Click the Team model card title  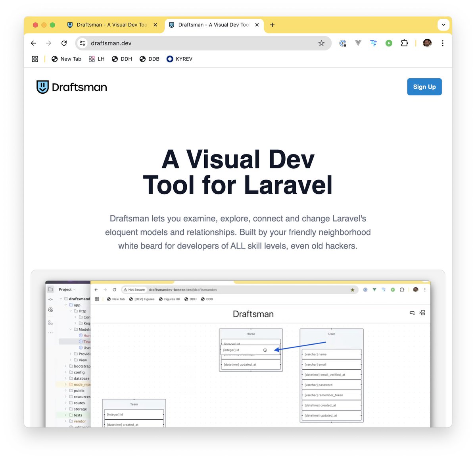click(x=134, y=404)
